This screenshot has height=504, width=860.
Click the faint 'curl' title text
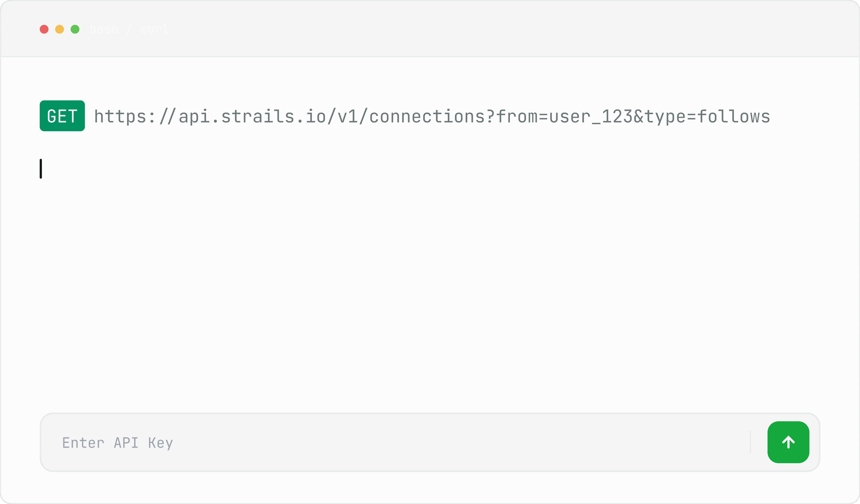click(x=155, y=29)
